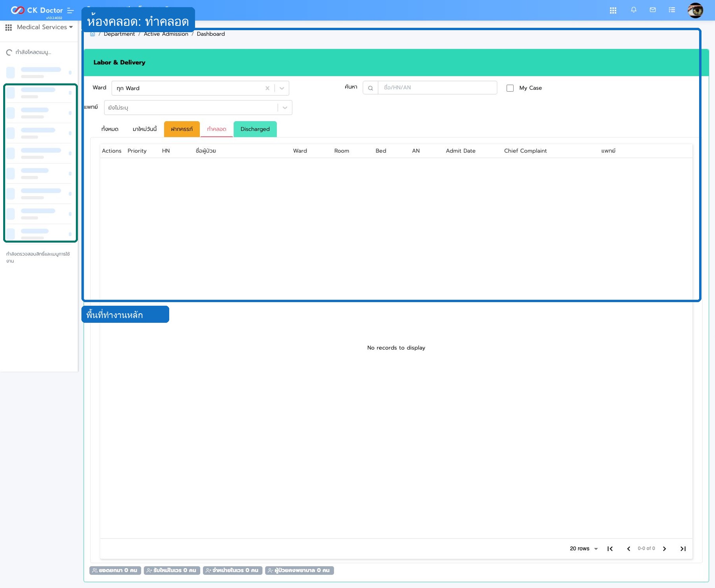Click Dashboard in the breadcrumb
This screenshot has height=588, width=715.
[211, 34]
